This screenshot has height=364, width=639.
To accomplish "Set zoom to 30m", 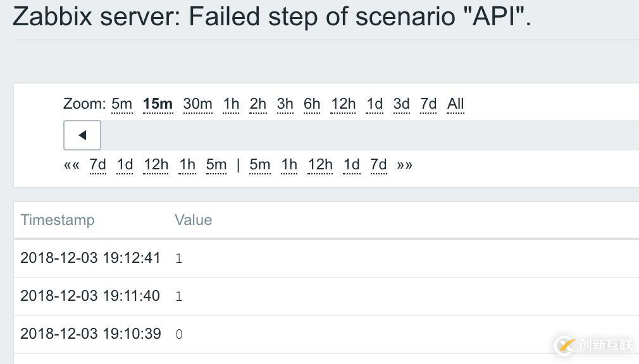I will point(197,104).
